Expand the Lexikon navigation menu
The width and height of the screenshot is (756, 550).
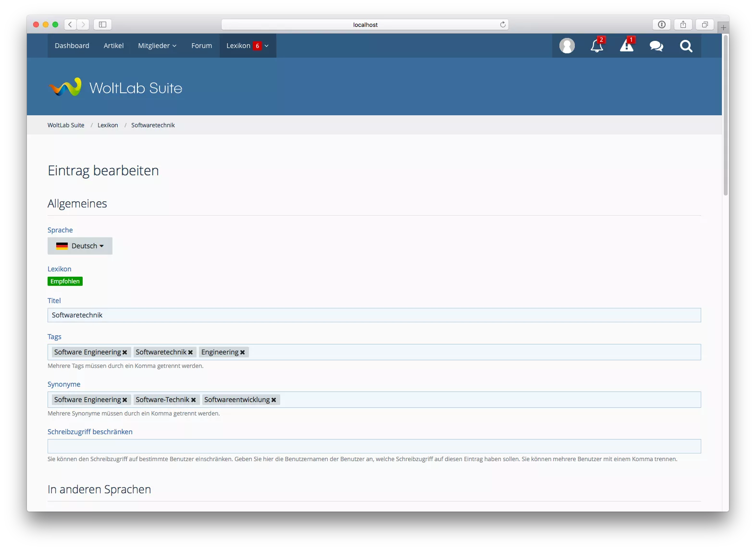(x=248, y=46)
